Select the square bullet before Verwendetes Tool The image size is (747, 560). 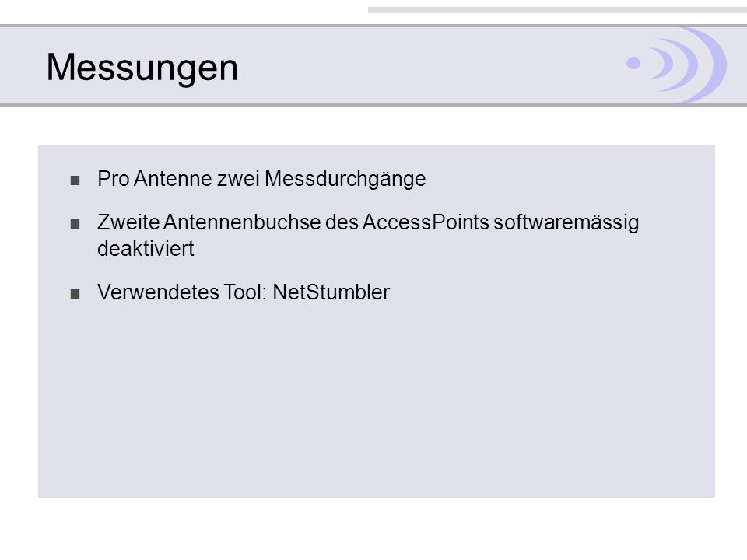(x=75, y=294)
